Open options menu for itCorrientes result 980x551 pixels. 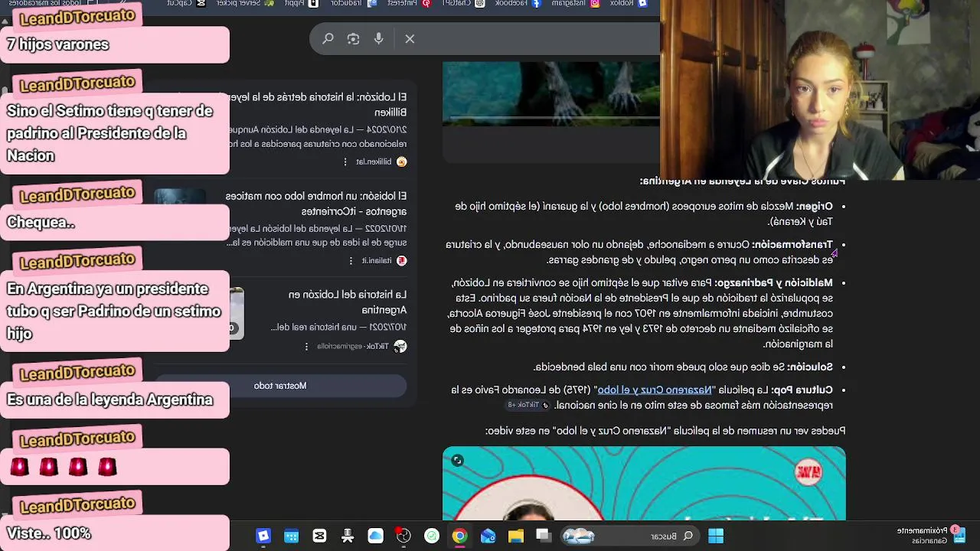[351, 260]
